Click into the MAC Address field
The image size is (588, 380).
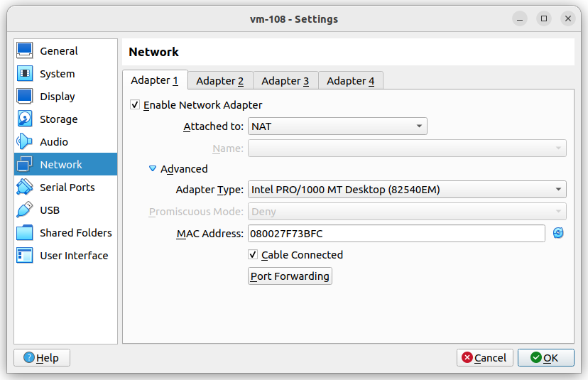click(396, 233)
